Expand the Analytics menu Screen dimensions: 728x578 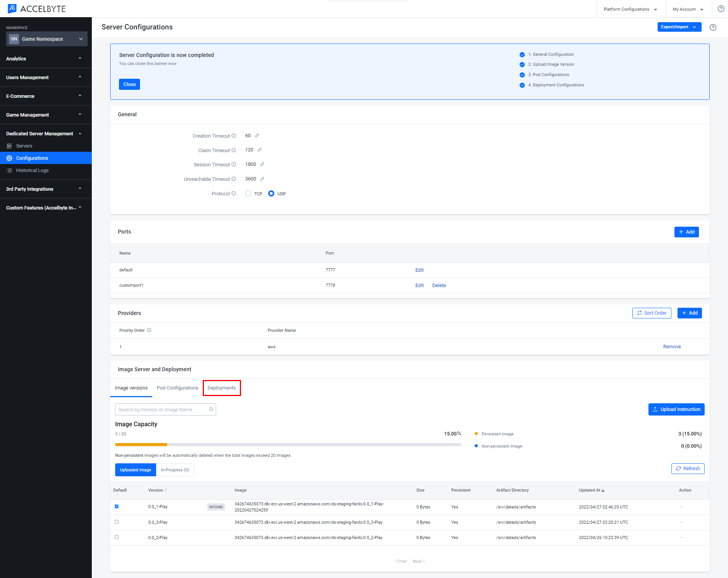click(x=46, y=58)
